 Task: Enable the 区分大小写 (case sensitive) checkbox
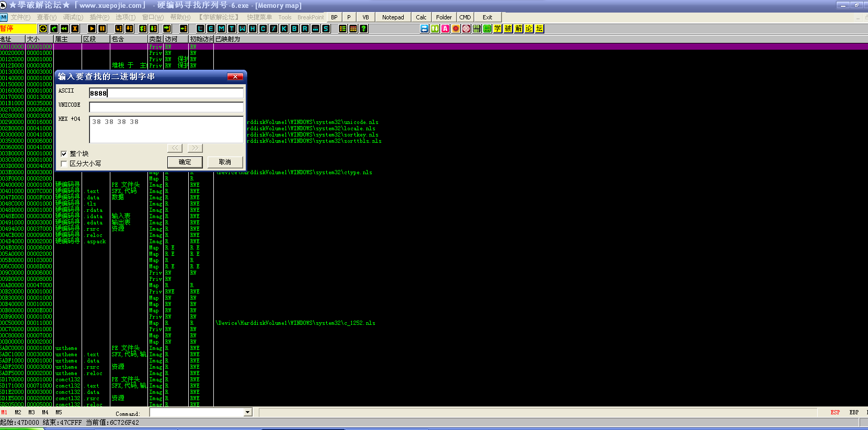[x=64, y=164]
